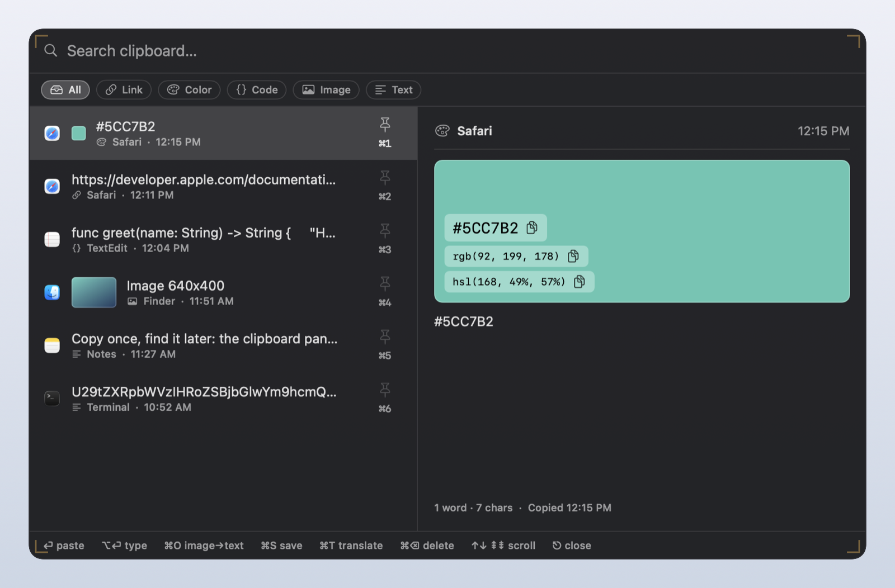
Task: Click the '1 word · 7 chars' stats
Action: [x=473, y=508]
